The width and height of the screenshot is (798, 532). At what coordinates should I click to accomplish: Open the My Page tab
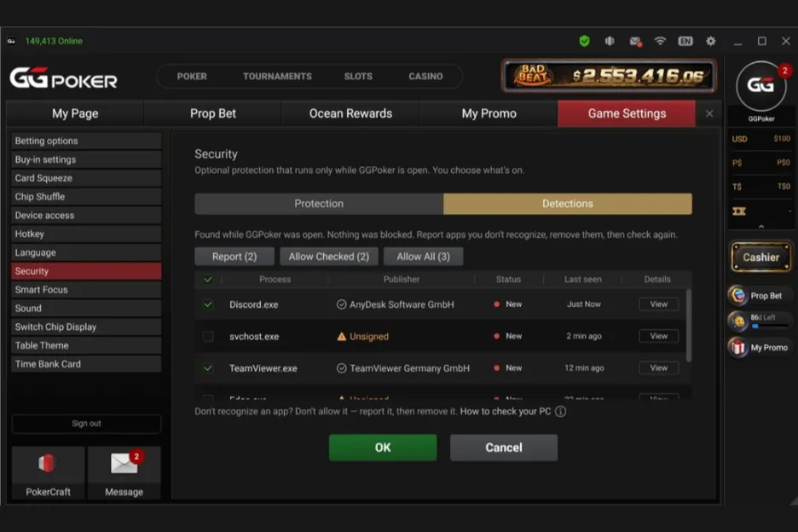(x=75, y=113)
